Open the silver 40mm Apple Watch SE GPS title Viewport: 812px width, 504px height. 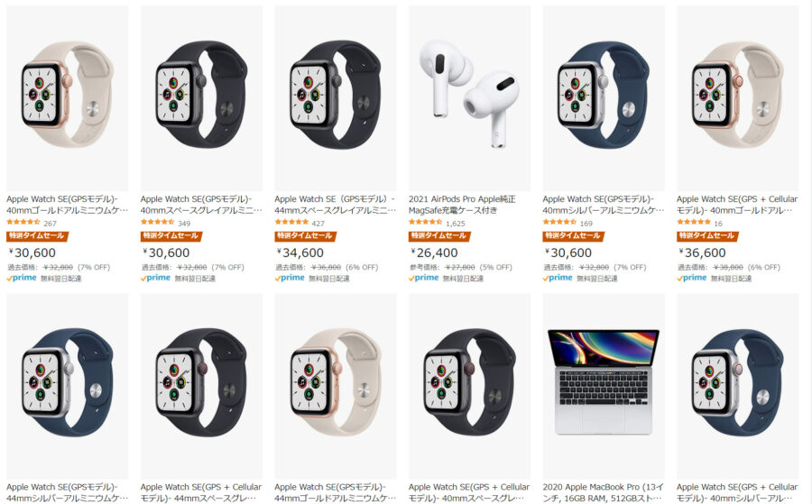[x=604, y=205]
